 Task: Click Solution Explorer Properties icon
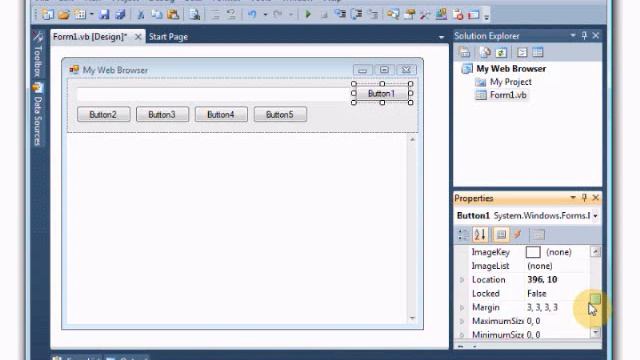click(x=464, y=52)
